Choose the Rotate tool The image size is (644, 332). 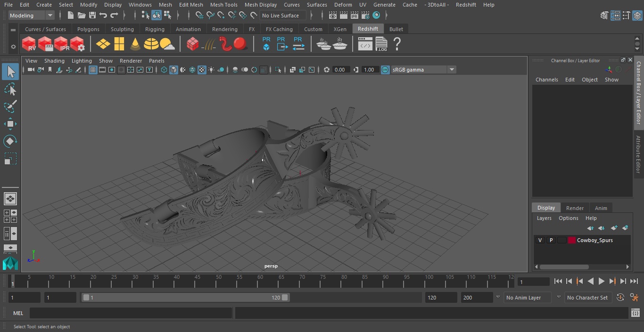pos(10,141)
